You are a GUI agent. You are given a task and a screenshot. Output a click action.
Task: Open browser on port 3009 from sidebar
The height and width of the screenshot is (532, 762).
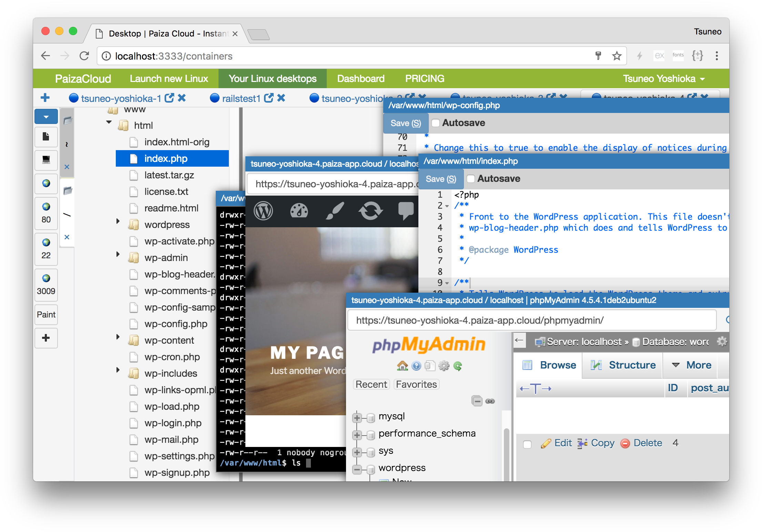coord(46,285)
